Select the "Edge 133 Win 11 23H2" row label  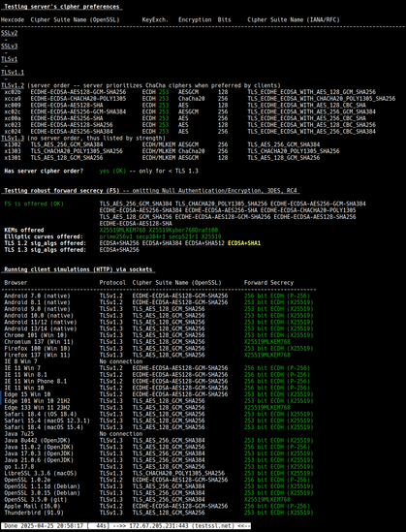click(x=38, y=407)
